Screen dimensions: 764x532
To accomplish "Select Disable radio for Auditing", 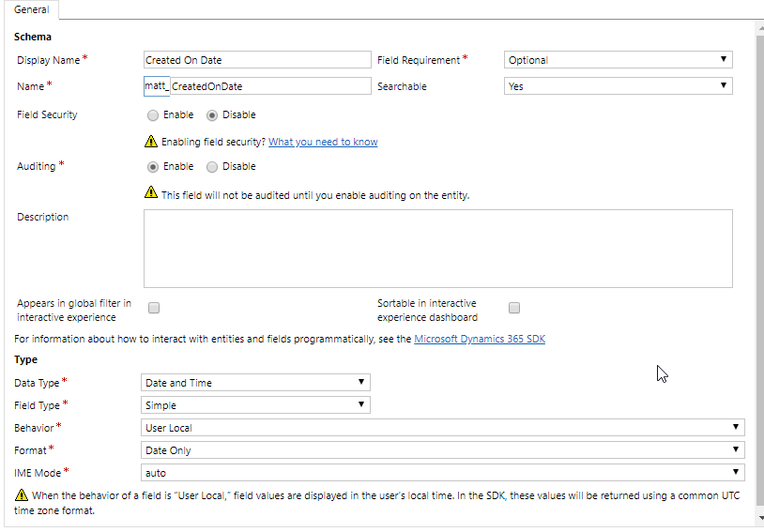I will pyautogui.click(x=212, y=167).
